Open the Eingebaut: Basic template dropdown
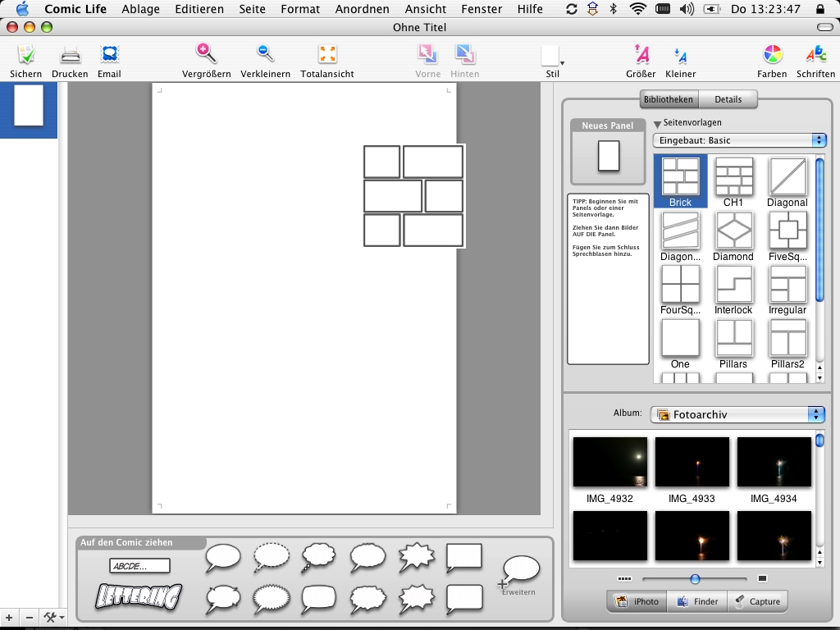The width and height of the screenshot is (840, 630). click(x=739, y=140)
